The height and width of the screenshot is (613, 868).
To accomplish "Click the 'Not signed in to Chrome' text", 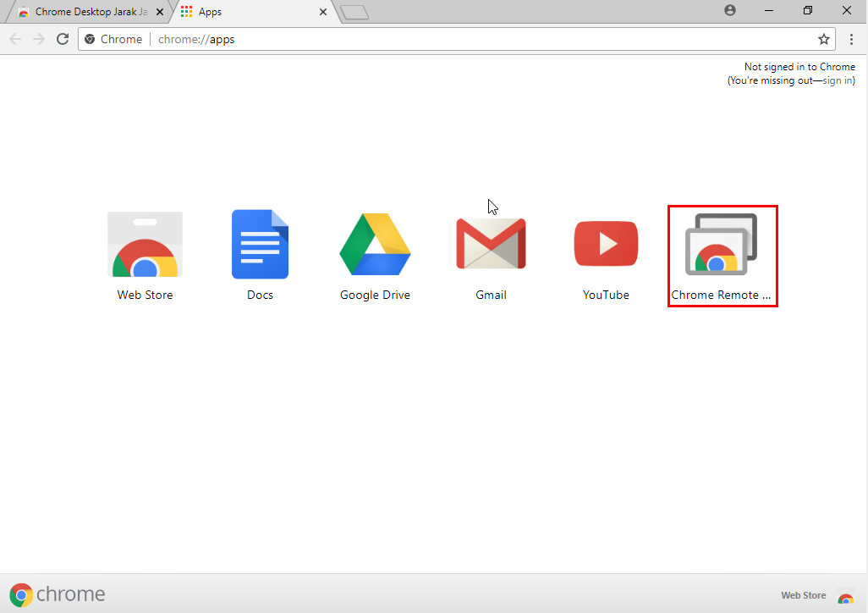I will coord(799,67).
